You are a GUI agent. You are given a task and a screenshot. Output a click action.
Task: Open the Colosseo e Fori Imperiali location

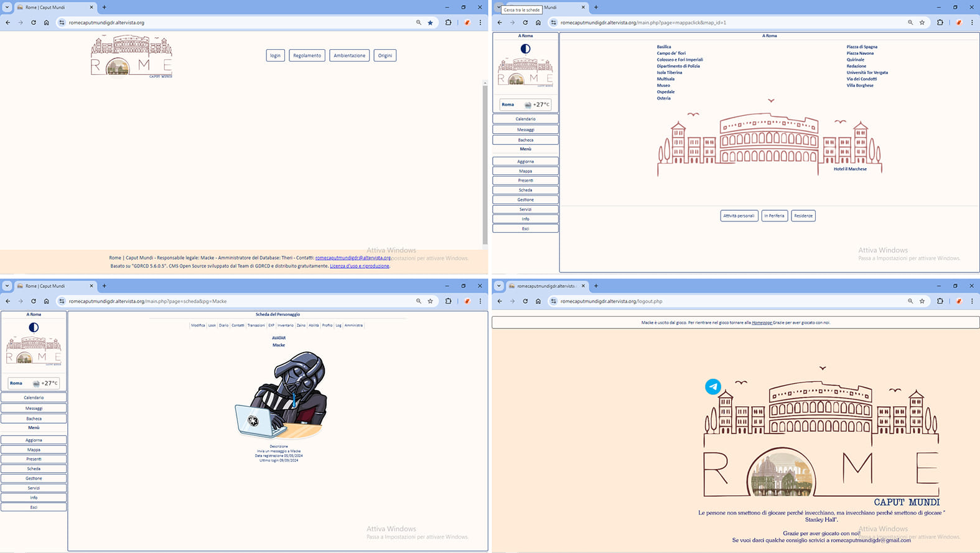click(x=680, y=60)
